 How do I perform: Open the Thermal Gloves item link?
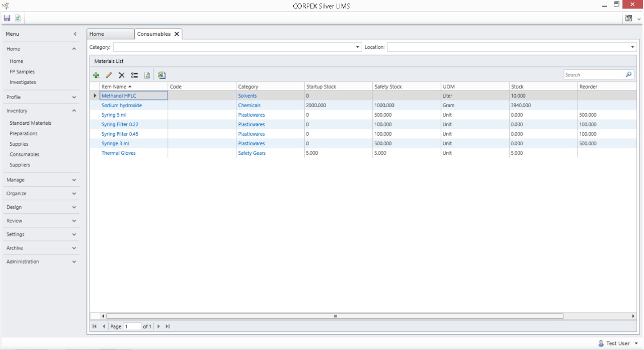pos(119,153)
